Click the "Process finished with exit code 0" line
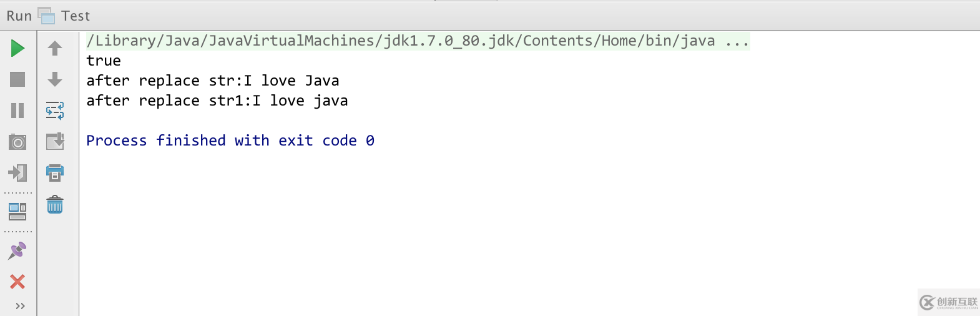980x316 pixels. coord(230,141)
